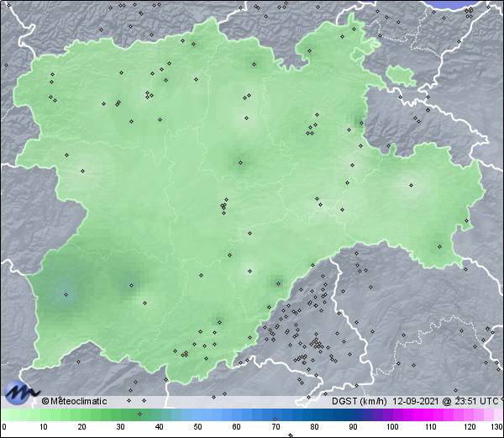Image resolution: width=504 pixels, height=438 pixels.
Task: Click the 50 label on the wind scale
Action: [197, 427]
